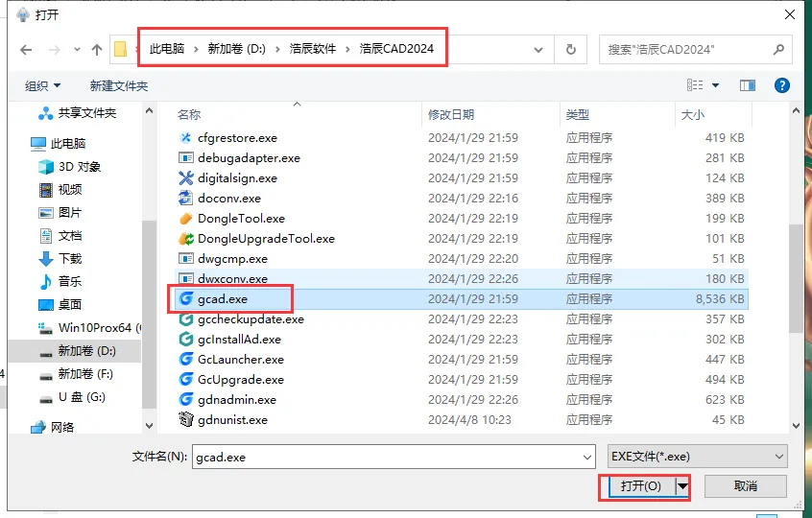Click the Forward navigation arrow

tap(55, 50)
